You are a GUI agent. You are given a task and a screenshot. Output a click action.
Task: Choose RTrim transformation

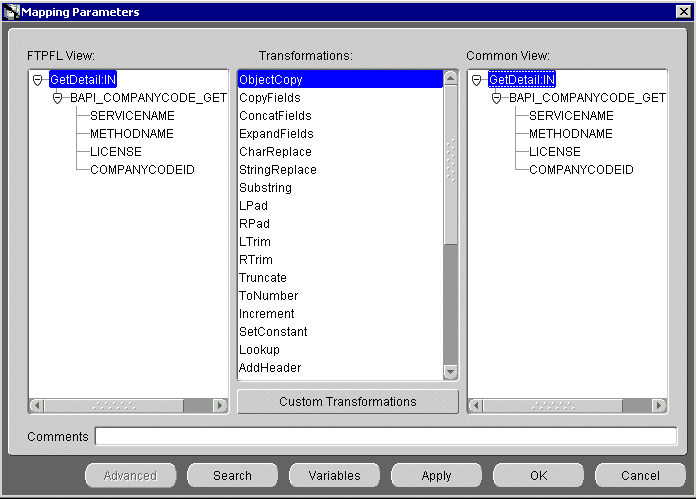coord(340,260)
